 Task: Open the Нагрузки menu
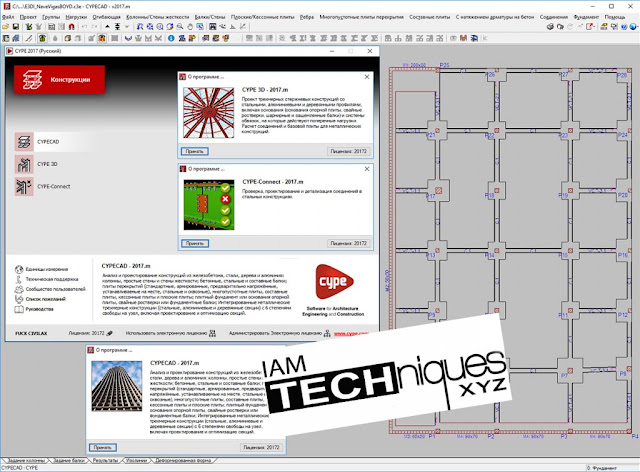pos(76,17)
